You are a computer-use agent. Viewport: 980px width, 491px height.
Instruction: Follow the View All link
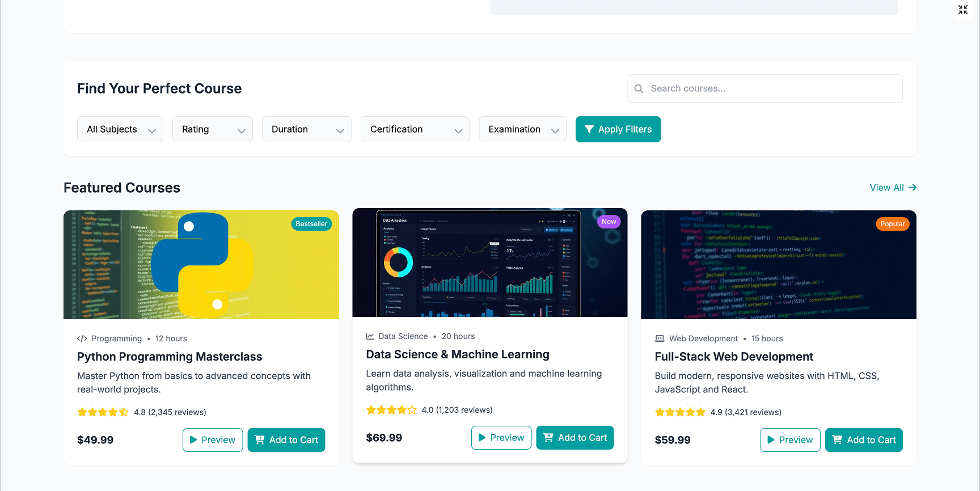click(893, 188)
